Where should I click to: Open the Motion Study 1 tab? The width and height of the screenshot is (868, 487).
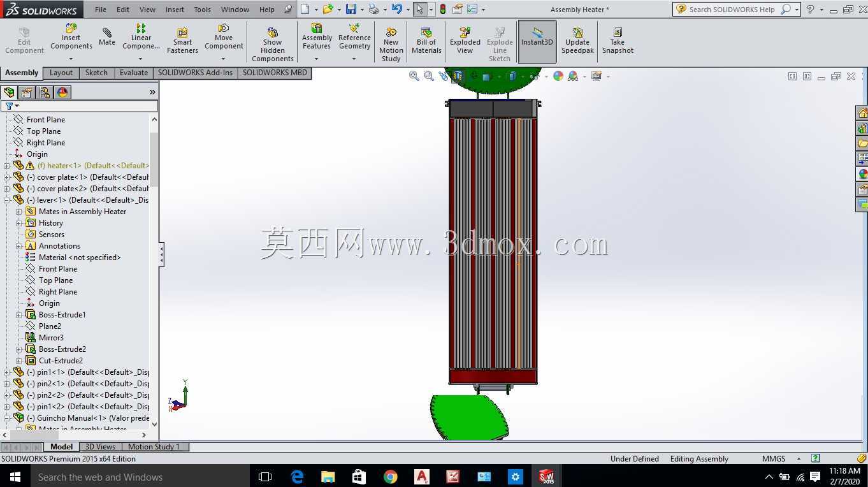(154, 447)
